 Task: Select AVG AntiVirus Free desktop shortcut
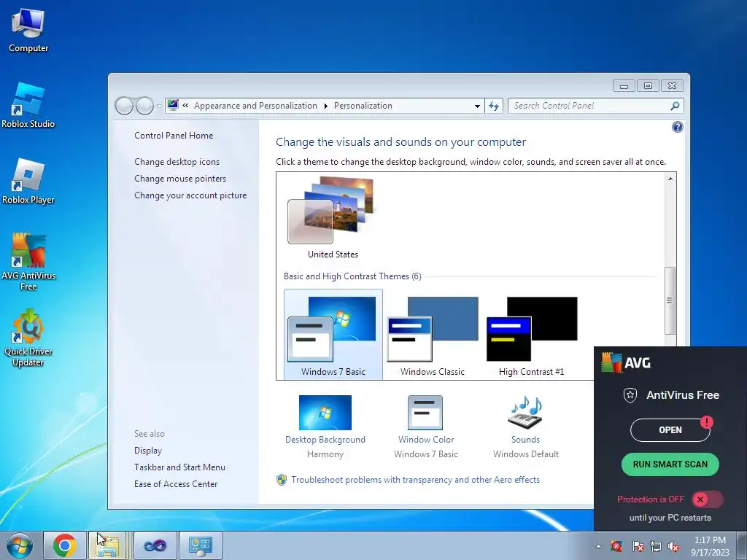tap(28, 262)
